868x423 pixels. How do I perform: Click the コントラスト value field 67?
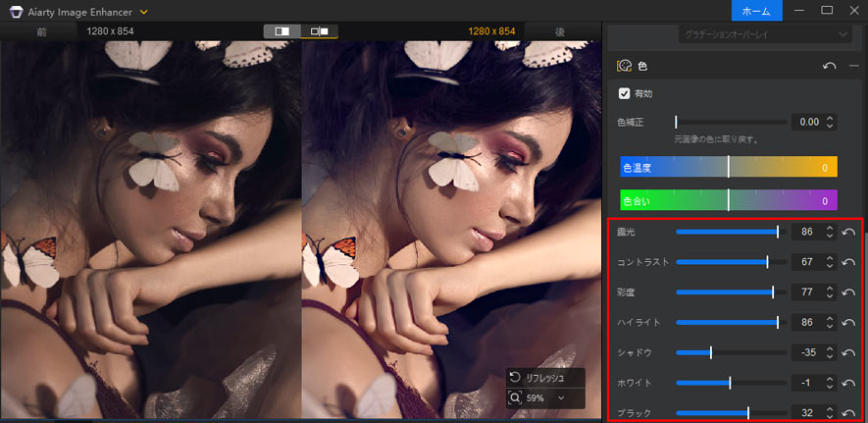tap(807, 262)
